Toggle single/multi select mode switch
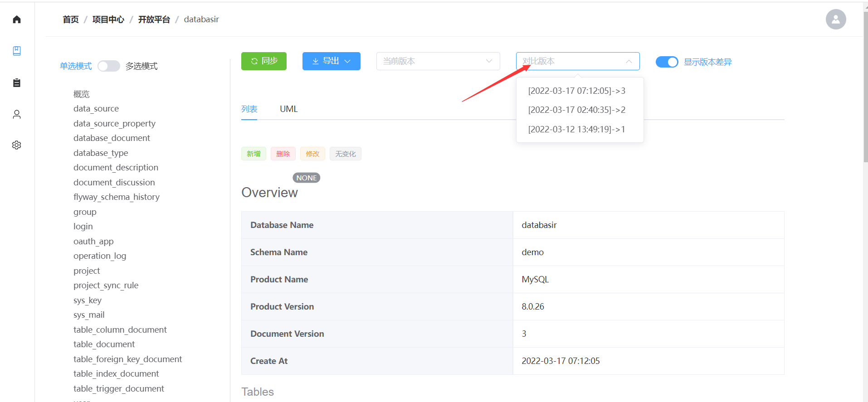Viewport: 868px width, 402px height. pyautogui.click(x=109, y=66)
